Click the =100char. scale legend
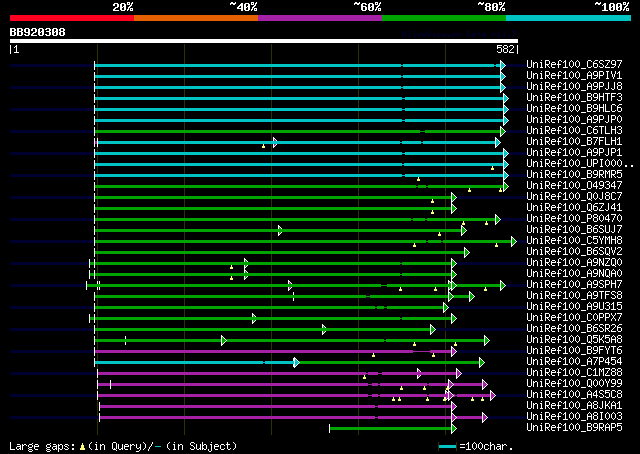Viewport: 640px width, 454px height. [x=476, y=446]
